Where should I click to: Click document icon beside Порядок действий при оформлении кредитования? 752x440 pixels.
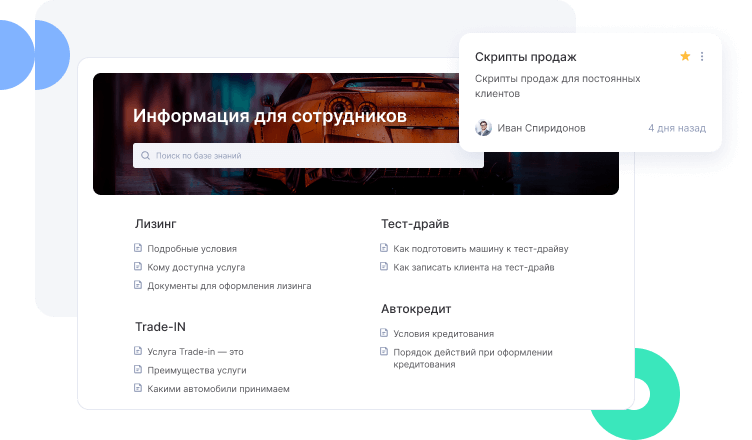[384, 351]
